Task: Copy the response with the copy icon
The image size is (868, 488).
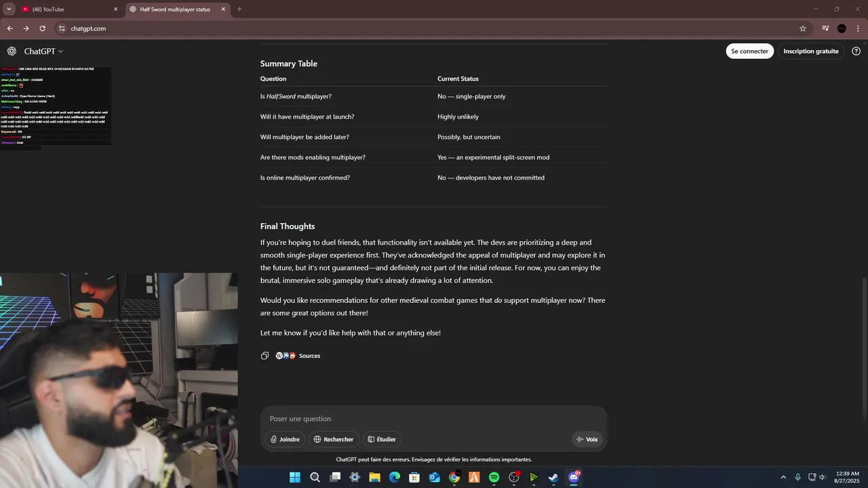Action: [264, 356]
